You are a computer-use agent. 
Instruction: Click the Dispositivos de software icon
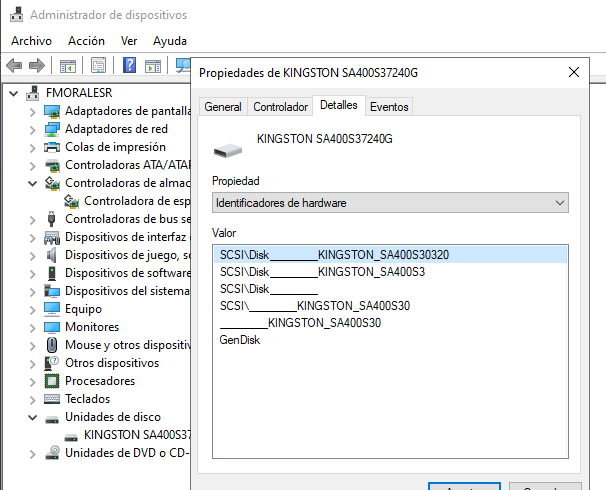coord(52,273)
